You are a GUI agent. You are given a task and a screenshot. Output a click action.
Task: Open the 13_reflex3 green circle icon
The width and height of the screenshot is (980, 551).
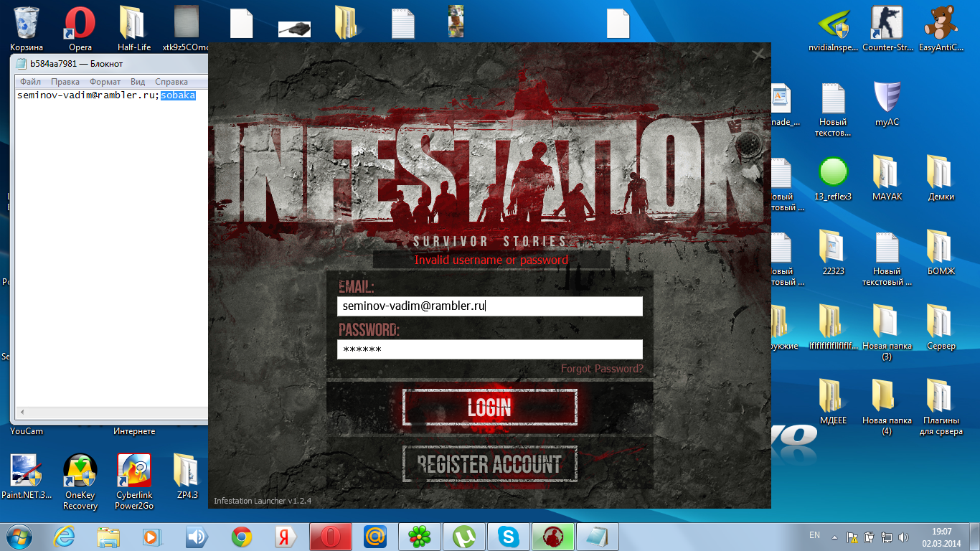(x=833, y=178)
